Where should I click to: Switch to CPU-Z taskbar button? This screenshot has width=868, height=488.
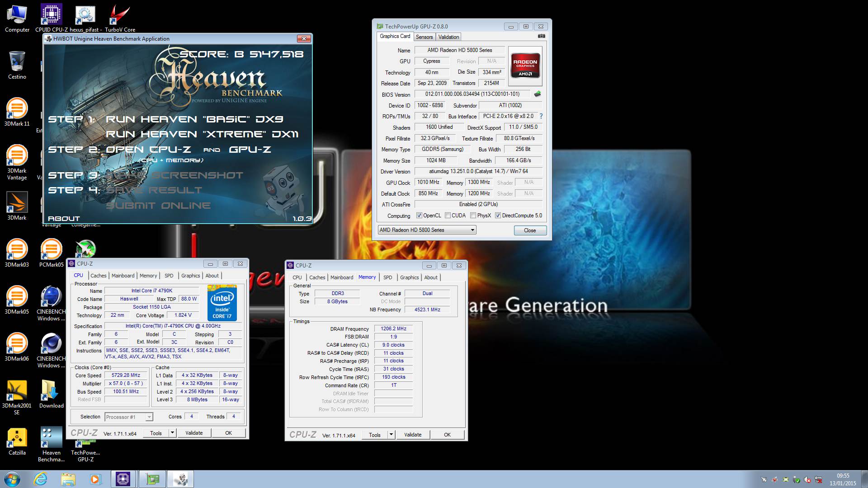click(123, 479)
